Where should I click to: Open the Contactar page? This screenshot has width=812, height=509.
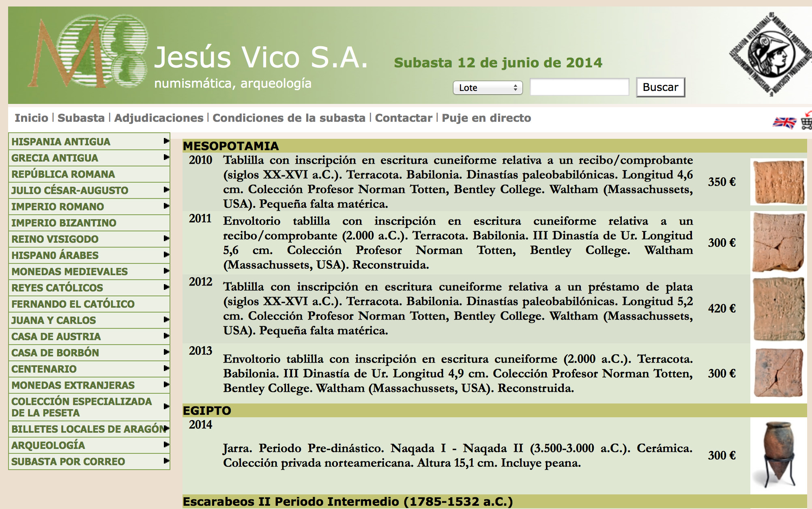click(x=404, y=118)
